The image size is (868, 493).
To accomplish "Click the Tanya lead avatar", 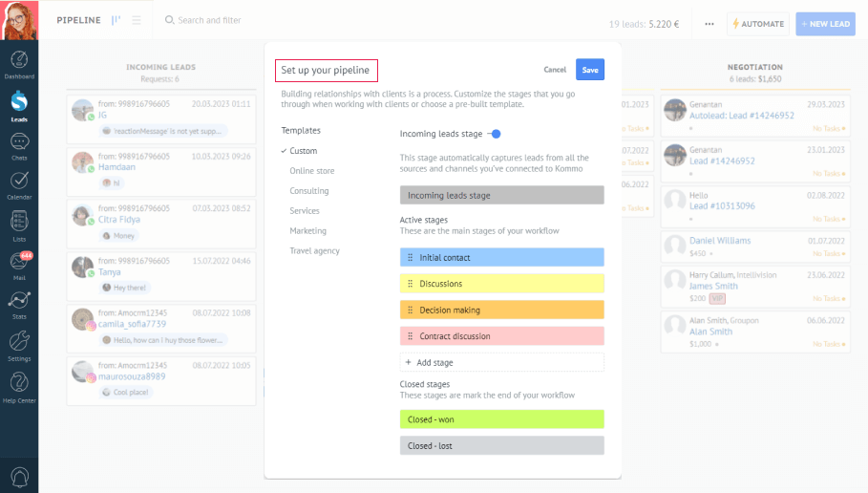I will (83, 268).
